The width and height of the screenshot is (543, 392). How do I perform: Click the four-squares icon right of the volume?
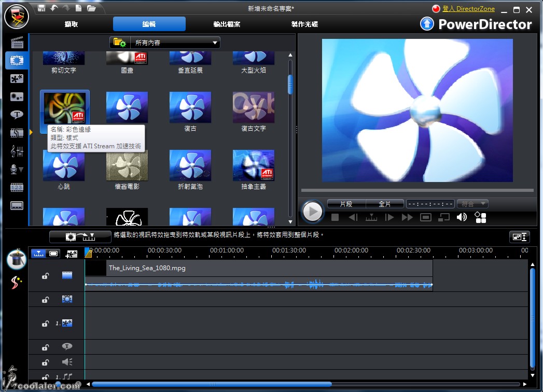tap(480, 217)
